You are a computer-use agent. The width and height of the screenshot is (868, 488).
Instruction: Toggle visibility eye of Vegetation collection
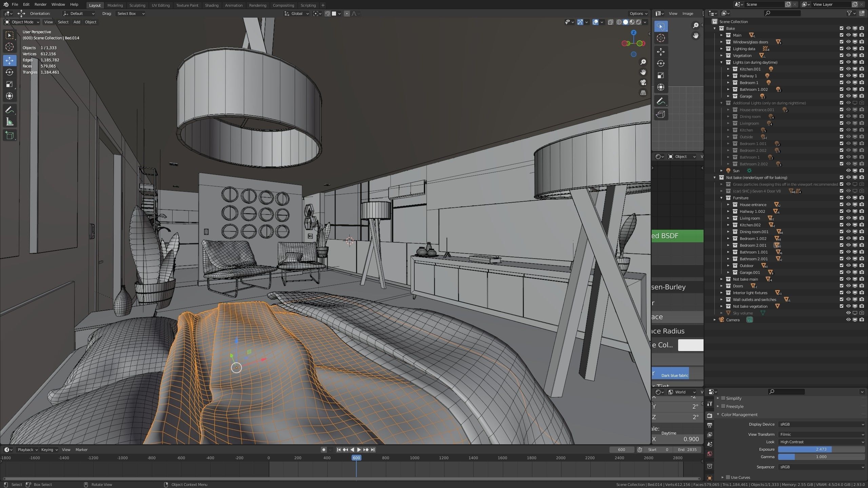pyautogui.click(x=848, y=56)
